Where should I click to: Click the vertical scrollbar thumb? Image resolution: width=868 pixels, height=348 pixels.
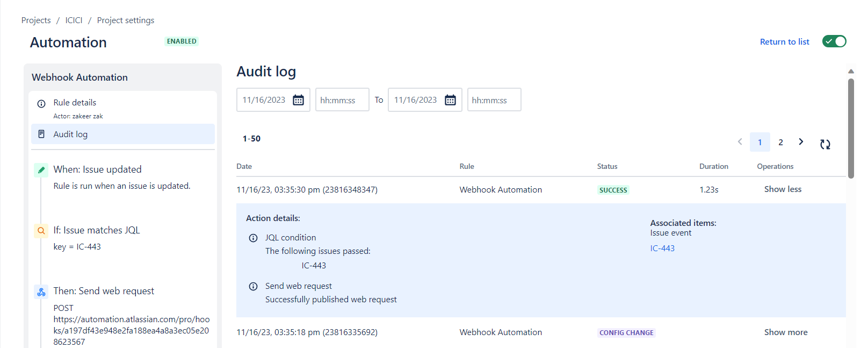click(851, 128)
